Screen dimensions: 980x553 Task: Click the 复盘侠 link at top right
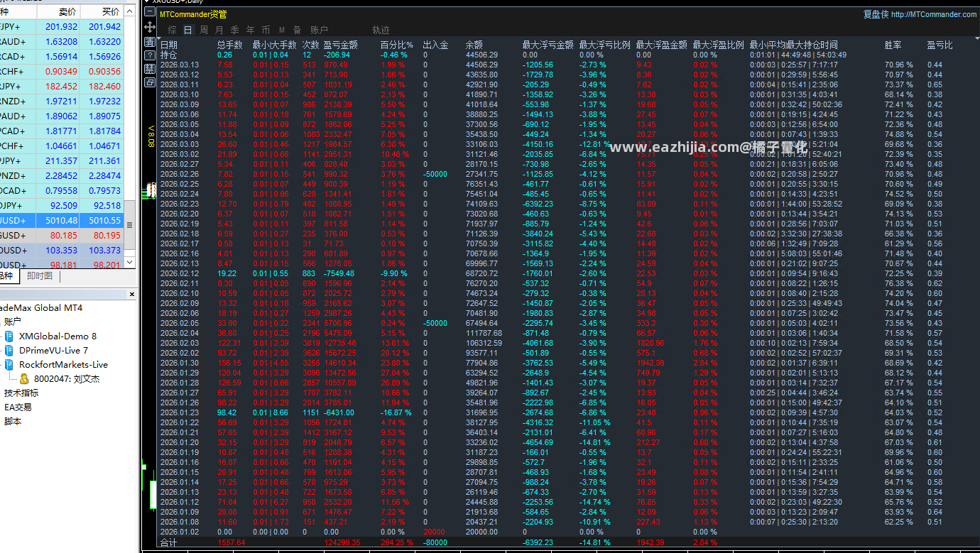coord(876,14)
